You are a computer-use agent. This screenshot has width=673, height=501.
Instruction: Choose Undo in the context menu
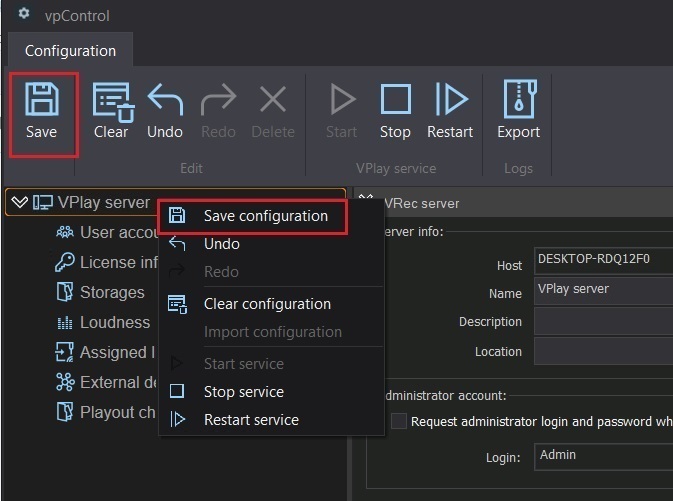click(271, 244)
